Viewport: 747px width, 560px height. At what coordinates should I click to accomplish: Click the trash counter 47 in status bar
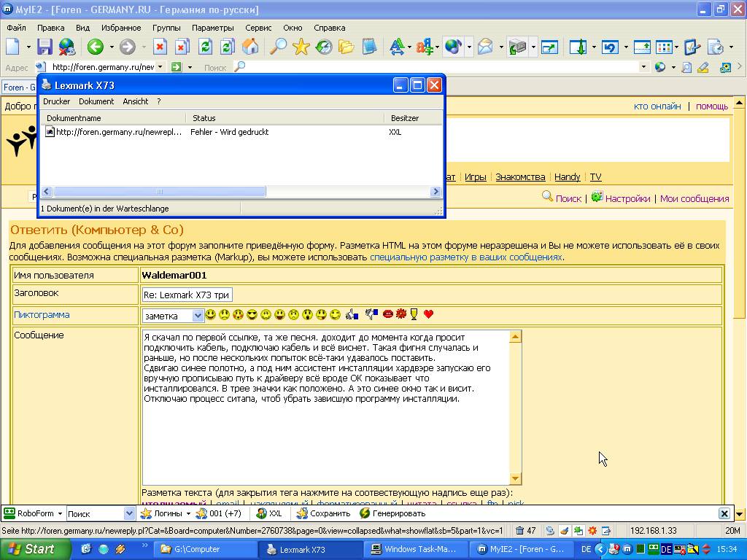pyautogui.click(x=526, y=531)
